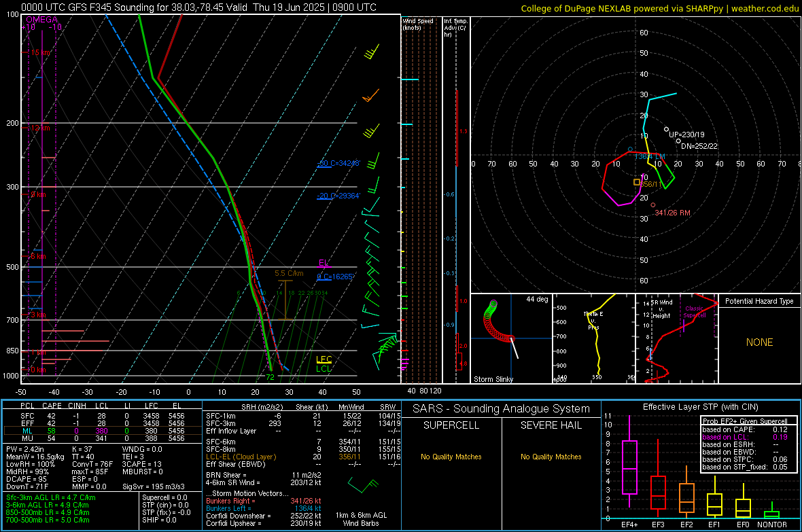Click the Theta-E v. Pres inset label
Viewport: 802px width, 532px height.
tap(593, 321)
